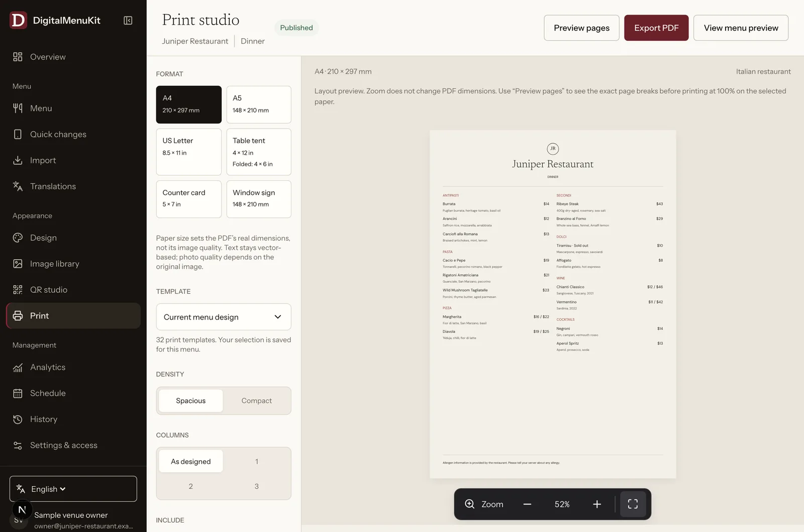The width and height of the screenshot is (804, 532).
Task: Click the menu page preview thumbnail
Action: tap(553, 304)
